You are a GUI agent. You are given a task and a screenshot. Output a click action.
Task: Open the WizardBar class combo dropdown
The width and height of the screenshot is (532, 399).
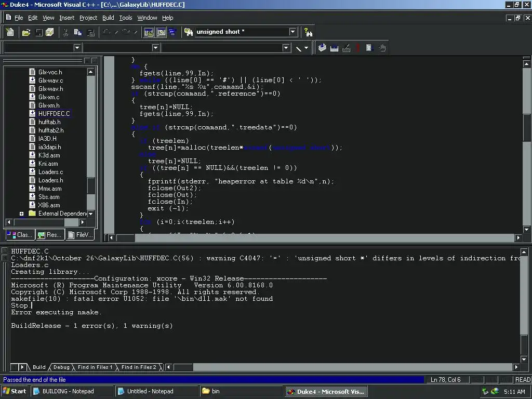click(x=77, y=48)
